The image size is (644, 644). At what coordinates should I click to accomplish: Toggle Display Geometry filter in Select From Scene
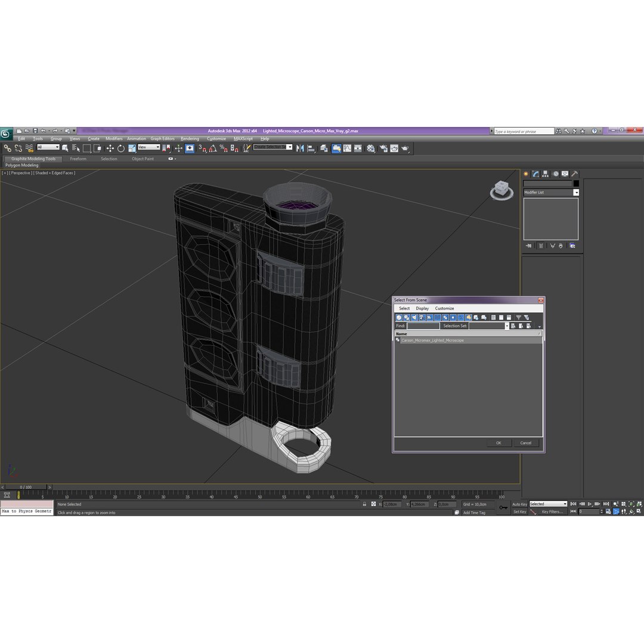[399, 317]
